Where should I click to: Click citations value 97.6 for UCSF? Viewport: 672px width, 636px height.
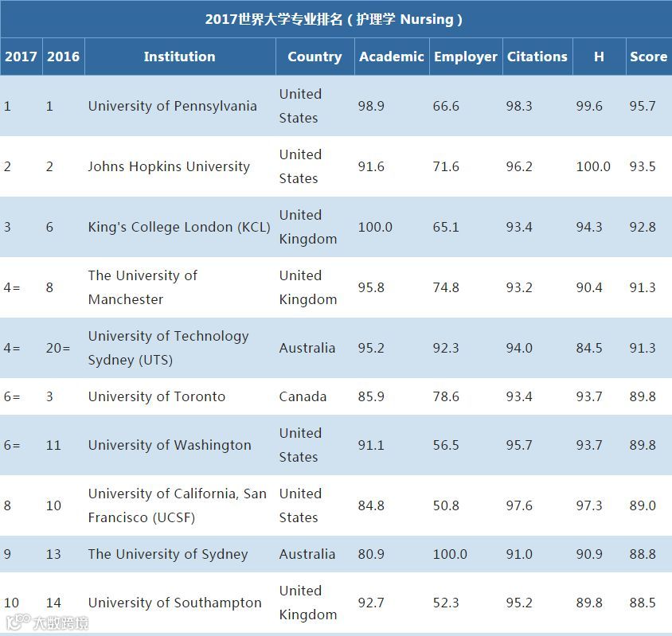[519, 505]
